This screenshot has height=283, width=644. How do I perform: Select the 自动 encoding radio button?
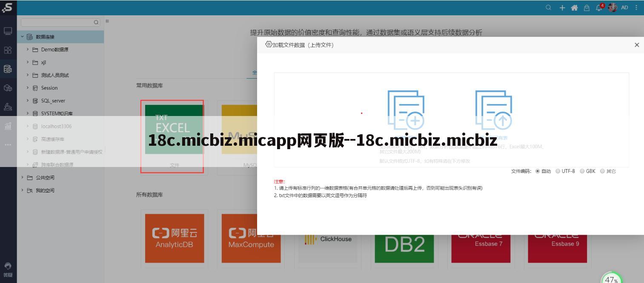538,171
